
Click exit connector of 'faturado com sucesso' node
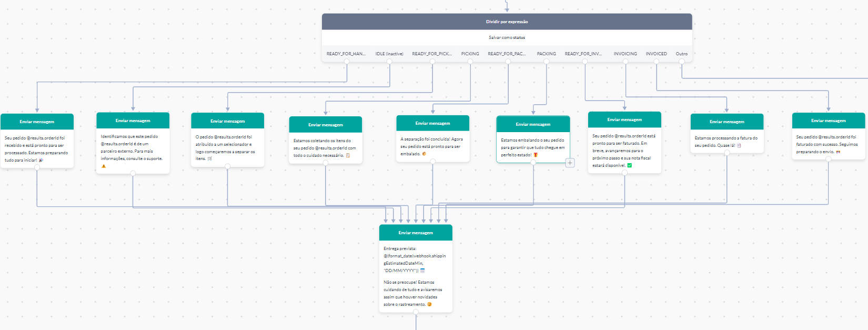point(829,159)
